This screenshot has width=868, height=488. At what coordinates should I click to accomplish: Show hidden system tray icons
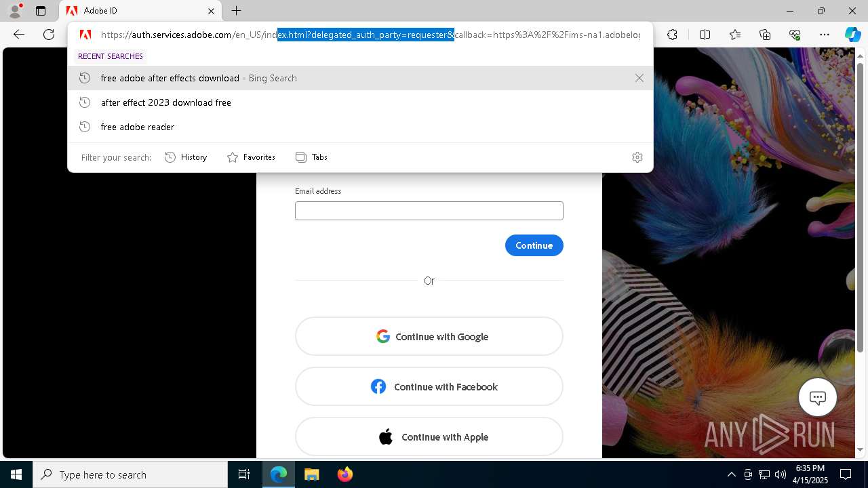[x=731, y=474]
